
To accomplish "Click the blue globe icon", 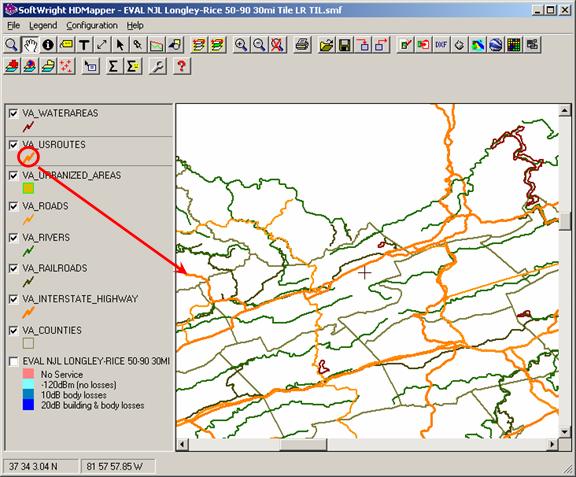I will [496, 45].
